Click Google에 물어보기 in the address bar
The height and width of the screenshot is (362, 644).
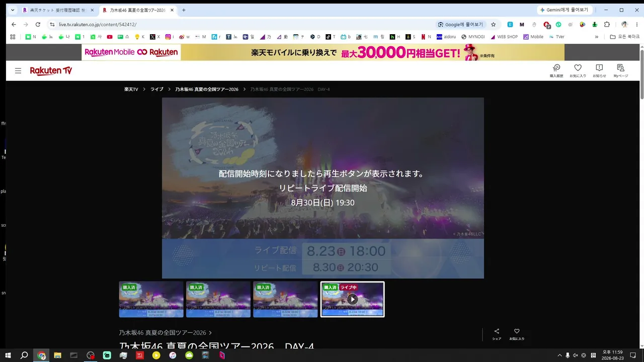pyautogui.click(x=460, y=24)
